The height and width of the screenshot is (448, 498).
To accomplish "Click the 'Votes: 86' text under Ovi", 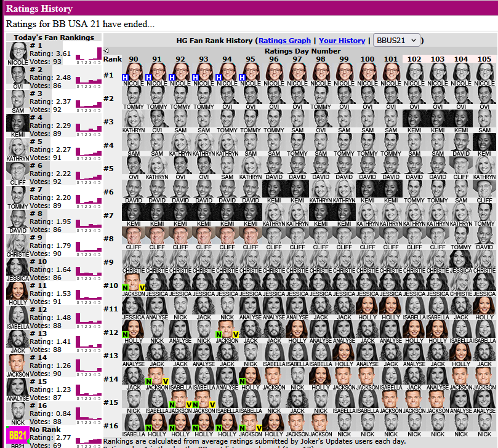I will (46, 86).
